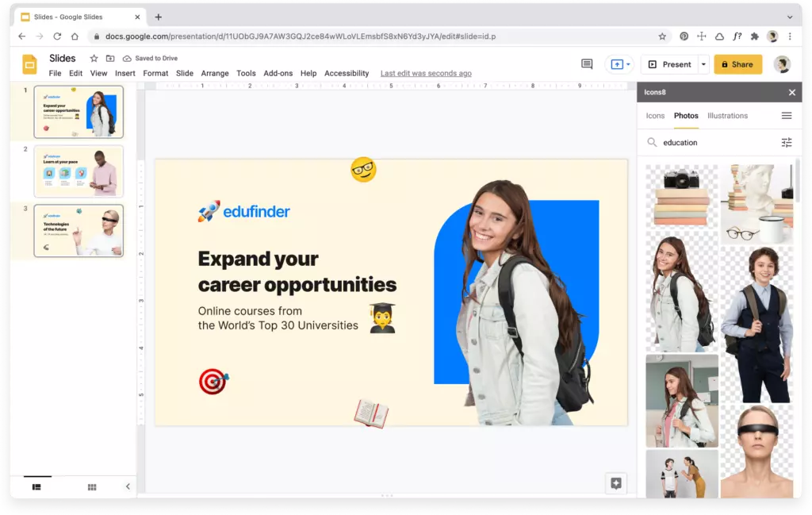Image resolution: width=812 pixels, height=515 pixels.
Task: Switch to grid view icon
Action: coord(92,487)
